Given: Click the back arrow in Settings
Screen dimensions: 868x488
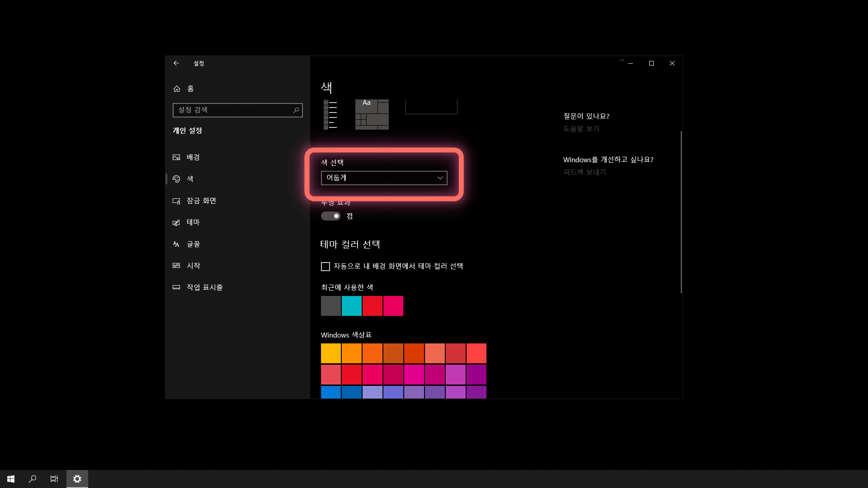Looking at the screenshot, I should coord(176,63).
